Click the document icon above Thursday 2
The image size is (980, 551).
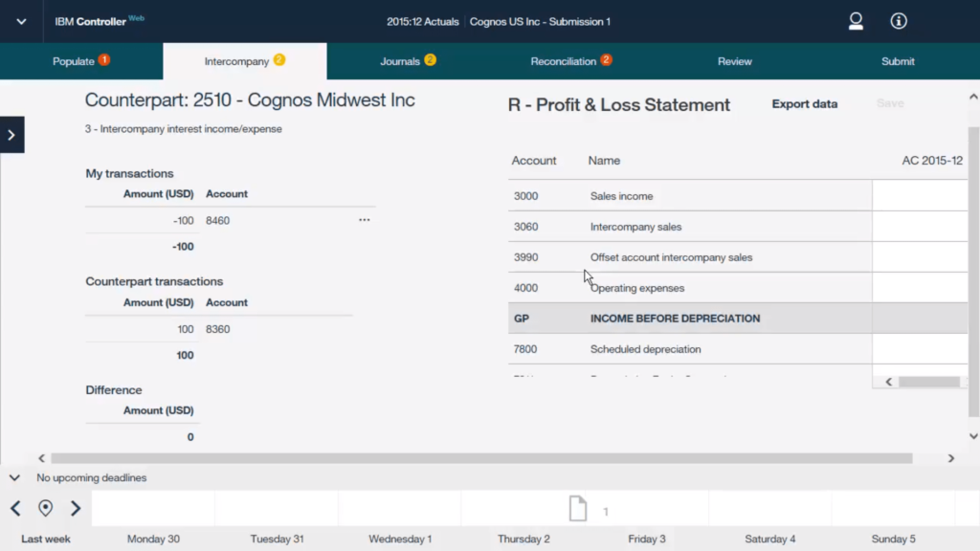[x=578, y=508]
